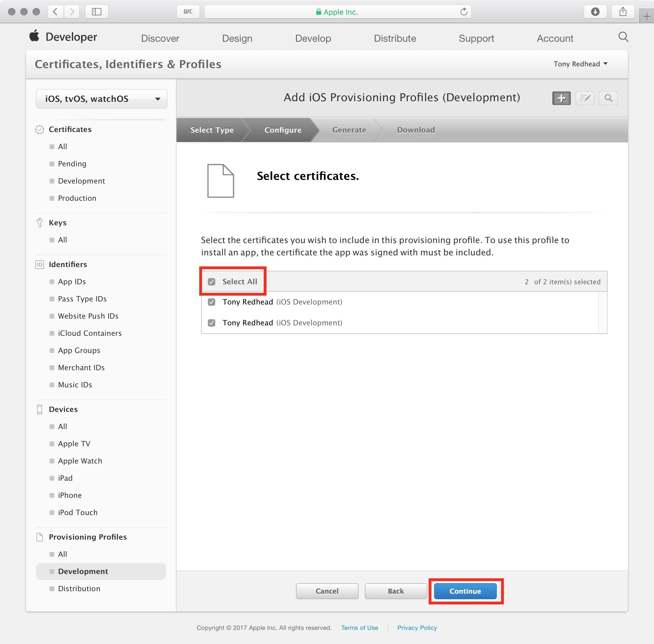This screenshot has height=644, width=654.
Task: Go forward with Safari's forward arrow
Action: 72,12
